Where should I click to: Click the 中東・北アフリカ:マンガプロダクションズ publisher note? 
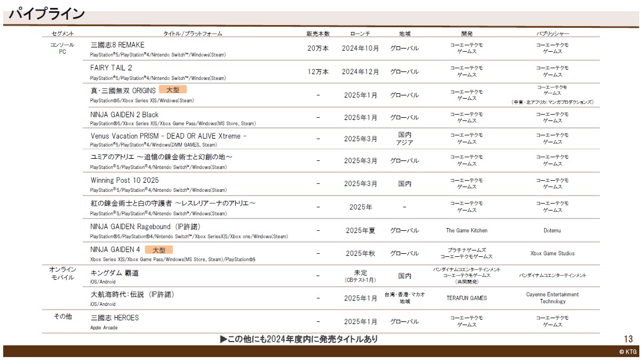[552, 102]
